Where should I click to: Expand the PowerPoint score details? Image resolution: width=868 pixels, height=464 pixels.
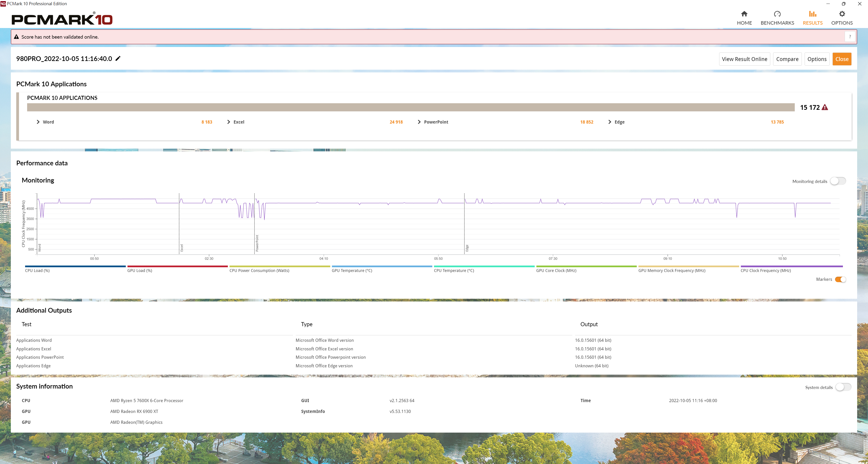[419, 122]
